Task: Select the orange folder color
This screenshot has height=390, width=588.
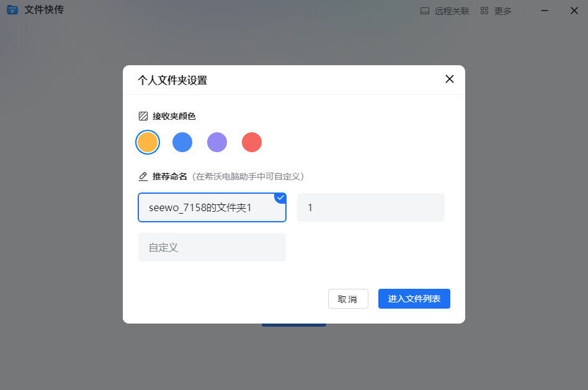Action: tap(148, 142)
